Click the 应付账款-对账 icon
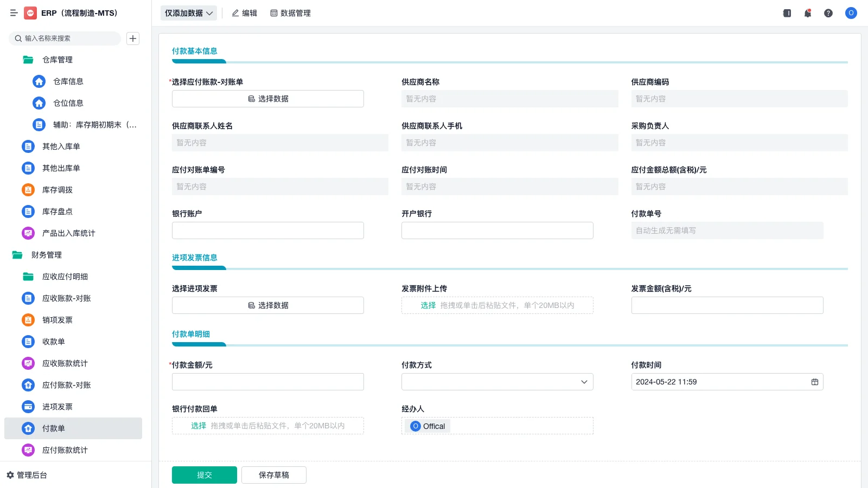 28,385
